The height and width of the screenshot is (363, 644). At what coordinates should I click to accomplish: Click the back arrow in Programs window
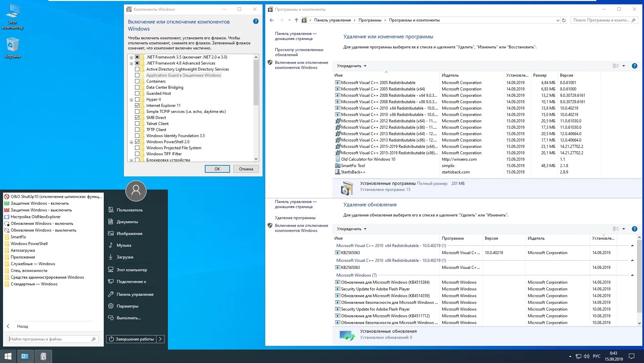(x=272, y=20)
